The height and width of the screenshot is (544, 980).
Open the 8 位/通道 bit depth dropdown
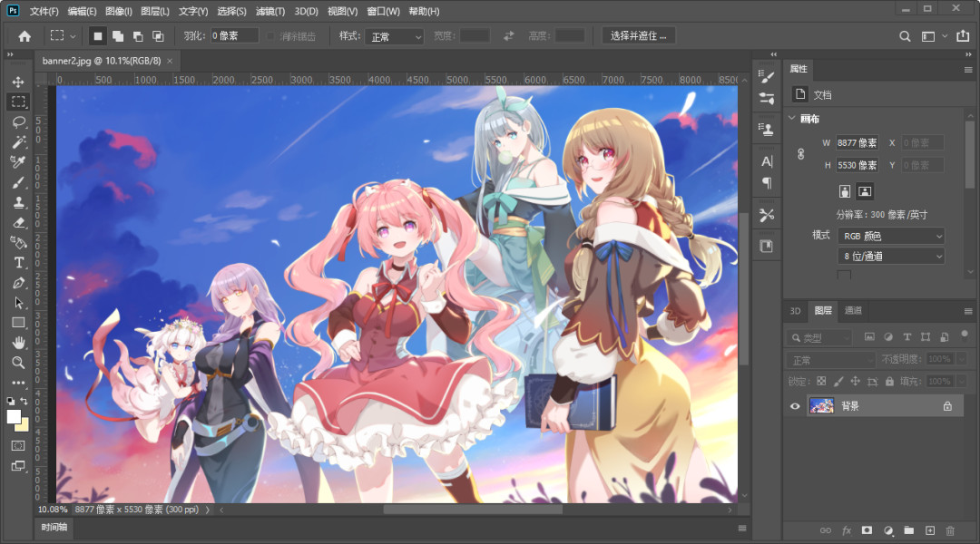pos(891,256)
